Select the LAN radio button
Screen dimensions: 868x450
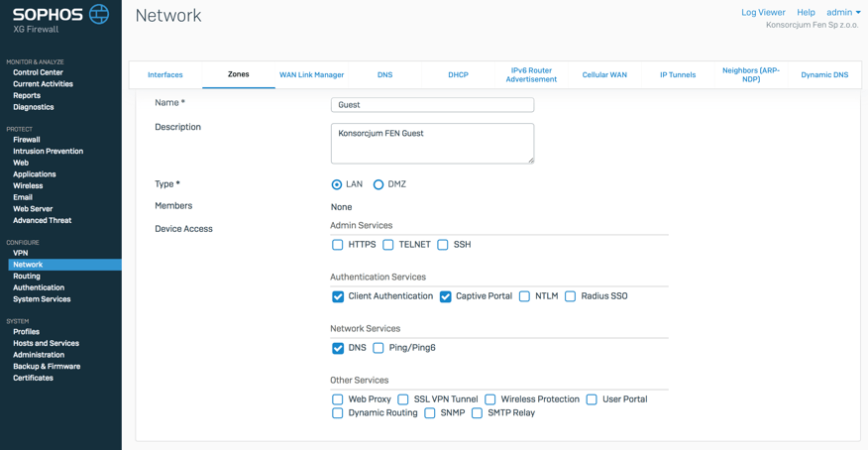pyautogui.click(x=337, y=184)
